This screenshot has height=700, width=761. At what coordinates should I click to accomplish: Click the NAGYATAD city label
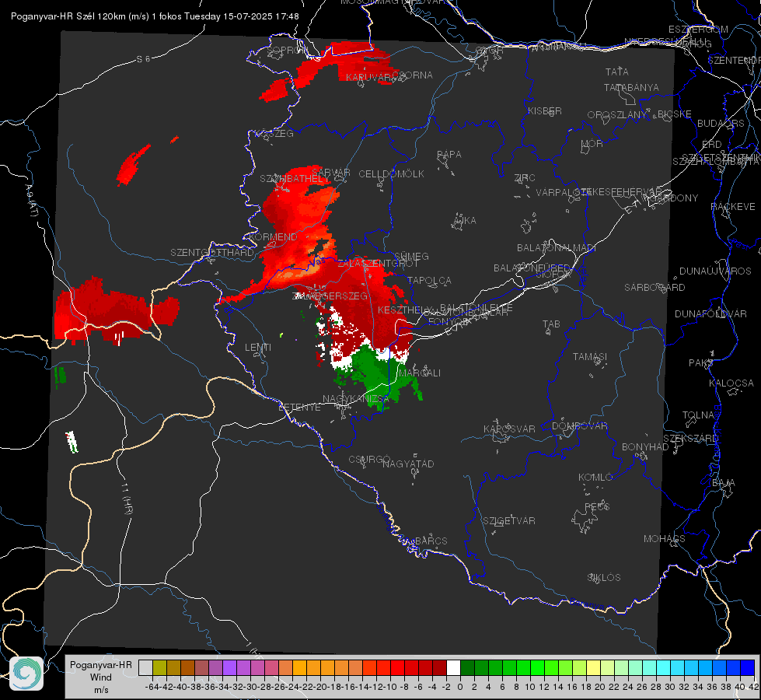[408, 464]
